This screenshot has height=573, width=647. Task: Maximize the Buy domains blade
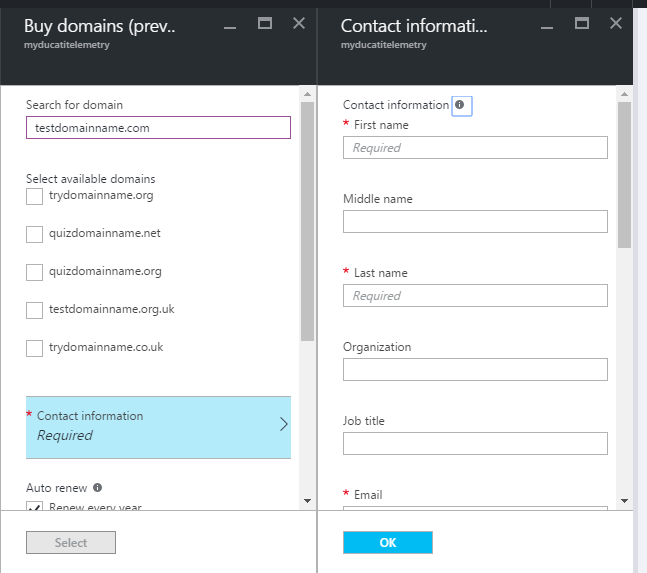pos(265,23)
